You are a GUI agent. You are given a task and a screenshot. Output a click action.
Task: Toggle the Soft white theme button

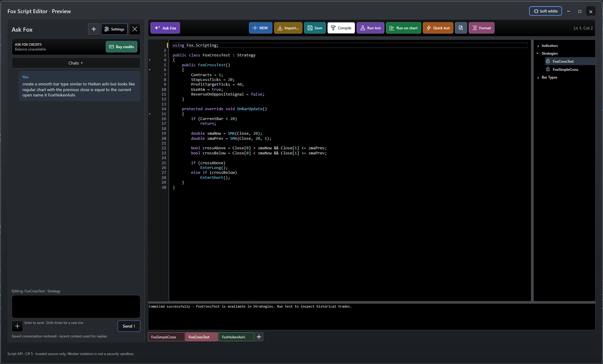pos(545,11)
